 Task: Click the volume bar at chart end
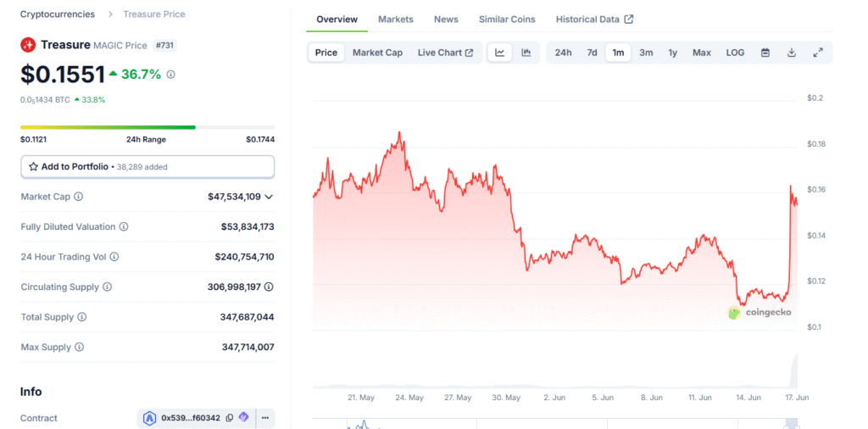795,370
